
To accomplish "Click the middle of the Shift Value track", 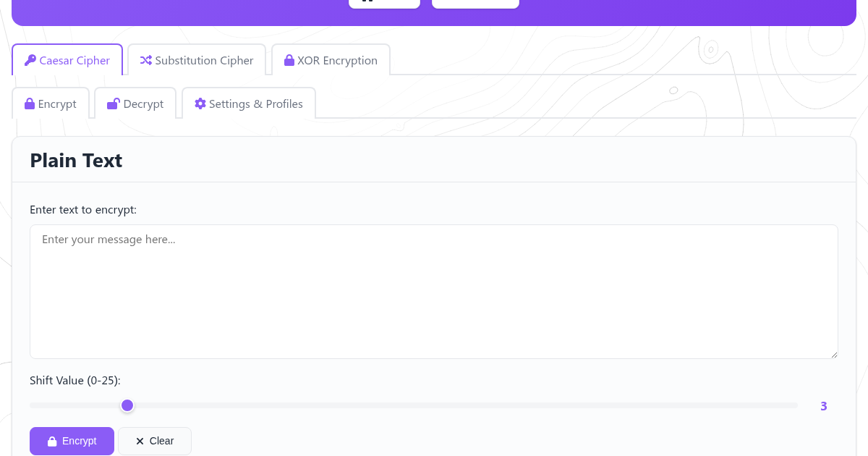I will tap(413, 405).
